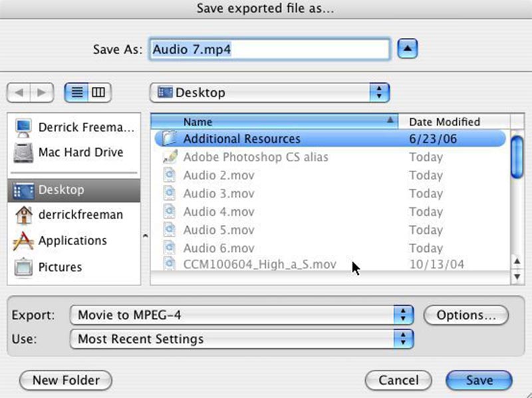The image size is (532, 398).
Task: Open the Desktop location dropdown
Action: [269, 92]
